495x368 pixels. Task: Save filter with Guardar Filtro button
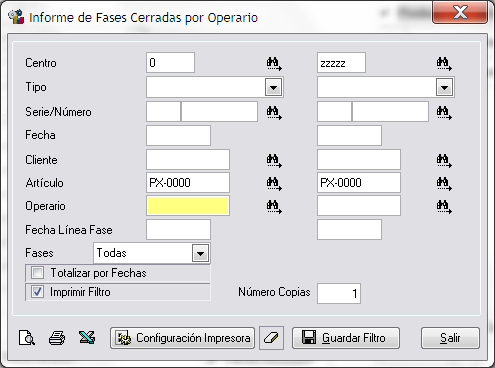[x=346, y=338]
